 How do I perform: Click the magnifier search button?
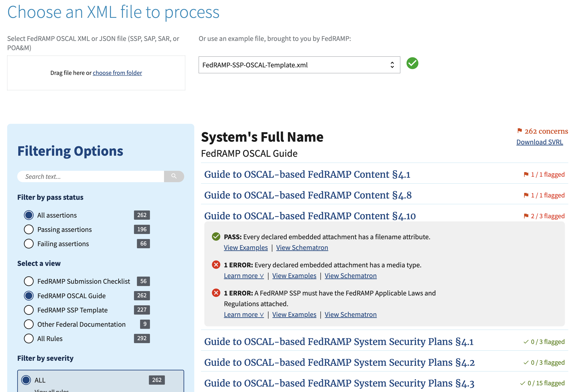(174, 176)
